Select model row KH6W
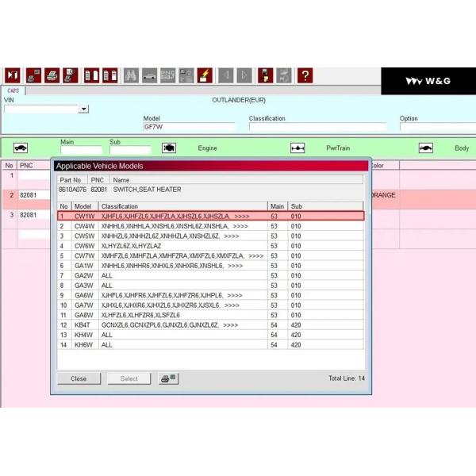Viewport: 476px width, 476px height. 211,345
